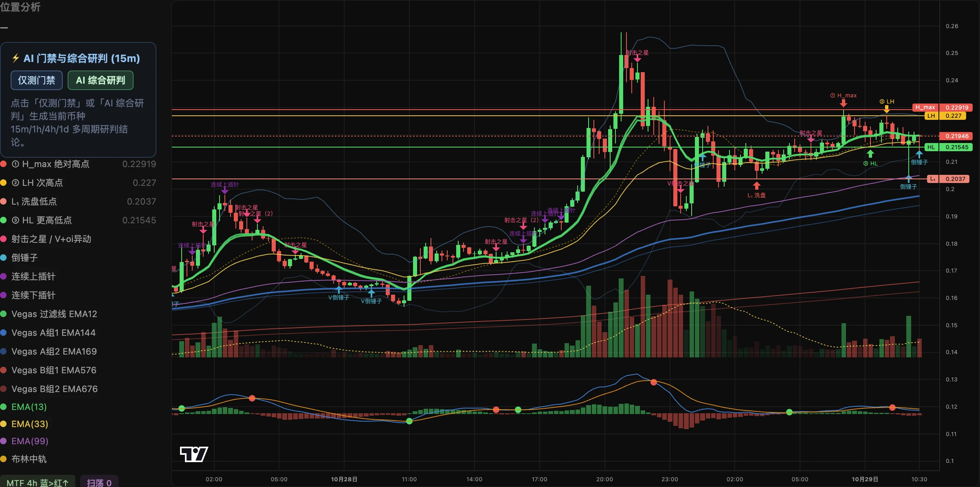The width and height of the screenshot is (980, 487).
Task: Click the 连续下插针 legend entry
Action: 28,295
